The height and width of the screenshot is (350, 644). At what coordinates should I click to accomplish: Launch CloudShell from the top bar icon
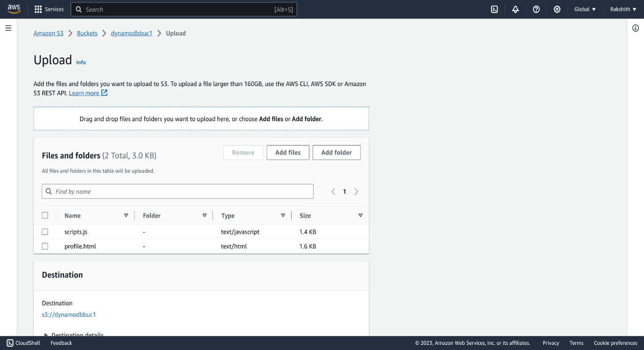point(494,9)
